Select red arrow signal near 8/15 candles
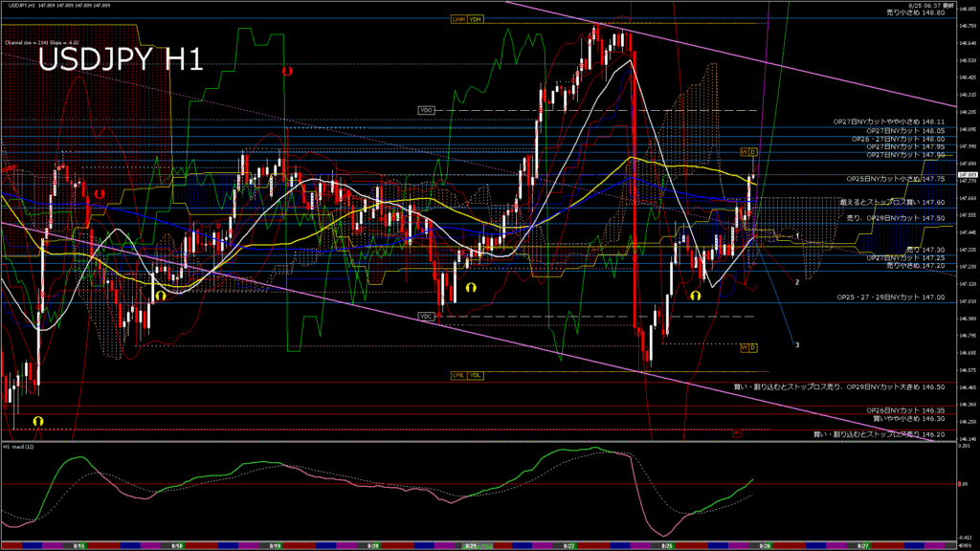 [99, 193]
